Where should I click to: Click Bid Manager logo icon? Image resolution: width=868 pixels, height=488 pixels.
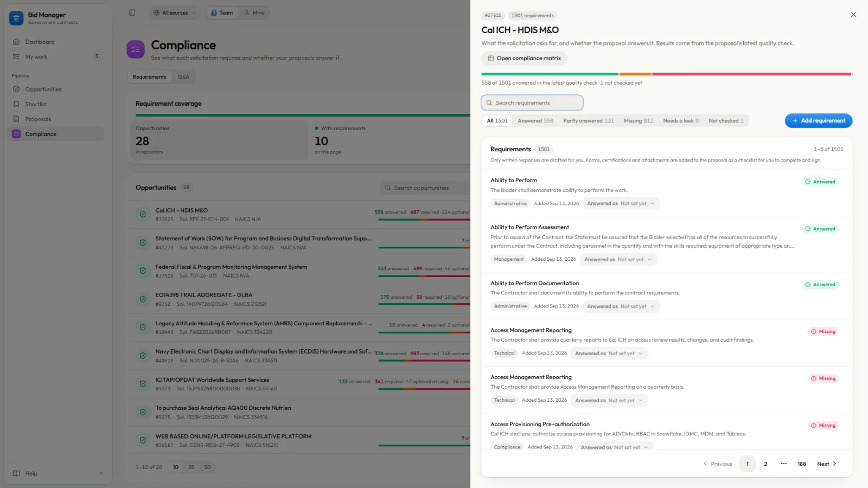(x=16, y=18)
